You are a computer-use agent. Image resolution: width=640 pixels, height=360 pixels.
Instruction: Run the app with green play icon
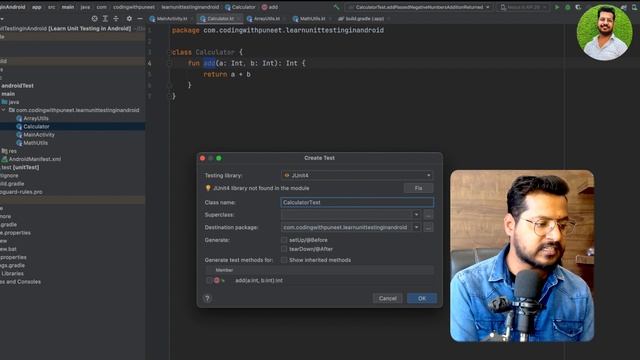pos(557,7)
